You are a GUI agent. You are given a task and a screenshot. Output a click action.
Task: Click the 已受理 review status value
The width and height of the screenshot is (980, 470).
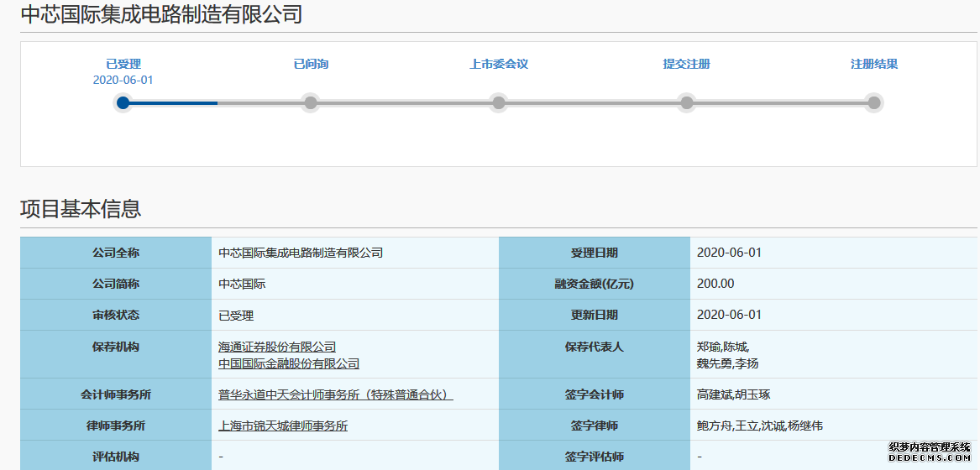click(236, 316)
